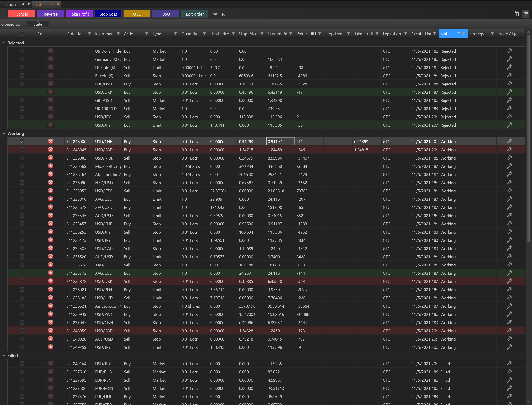
Task: Click wrench icon on Microsoft Corp order row
Action: pos(509,166)
